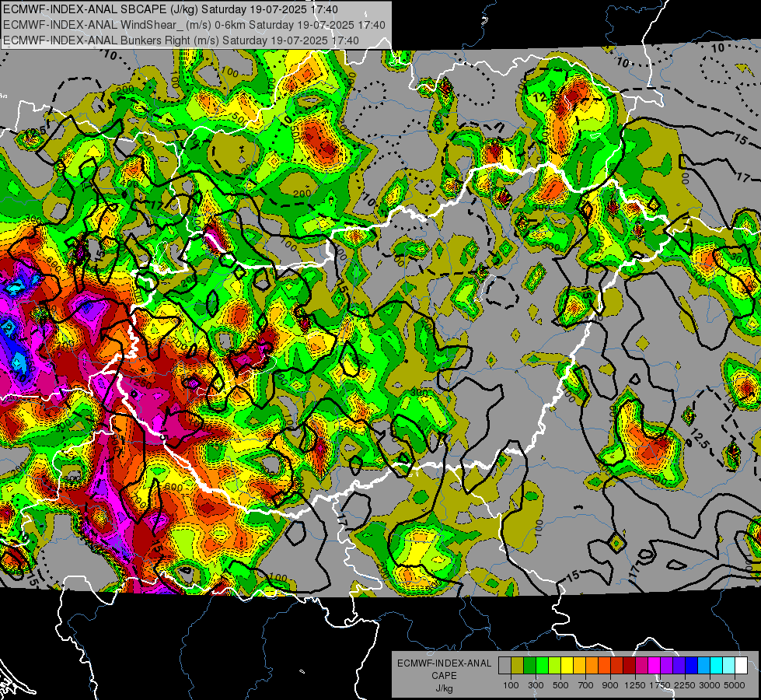The width and height of the screenshot is (761, 700).
Task: Pick the gray first swatch of the CAPE legend
Action: pyautogui.click(x=504, y=666)
